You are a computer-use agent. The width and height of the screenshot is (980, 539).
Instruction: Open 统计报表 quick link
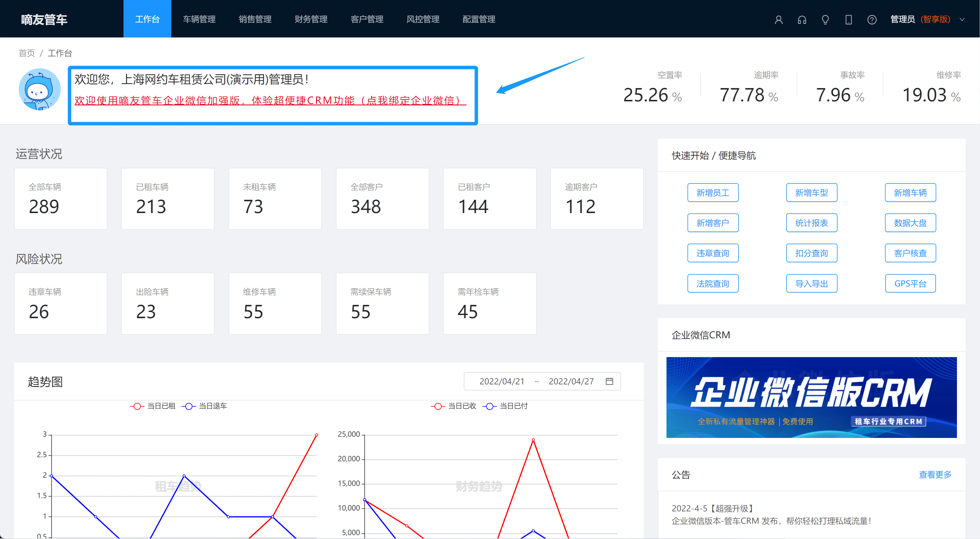[x=812, y=223]
